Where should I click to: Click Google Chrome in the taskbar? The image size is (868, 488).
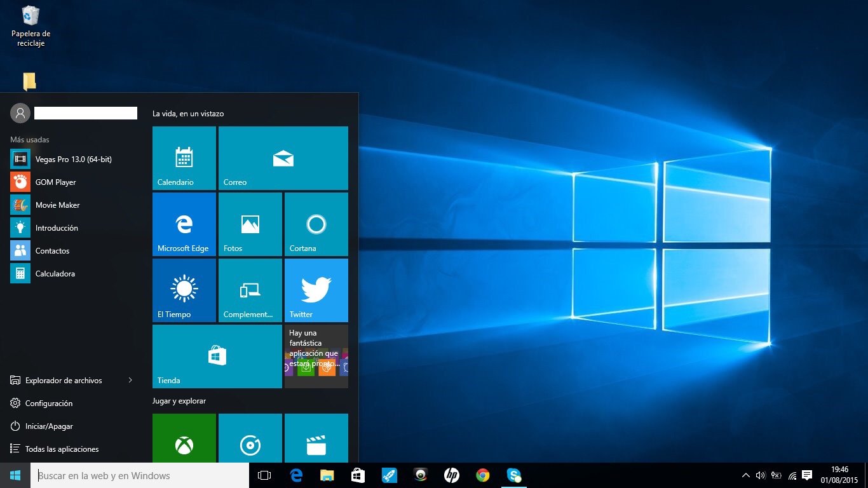[483, 475]
